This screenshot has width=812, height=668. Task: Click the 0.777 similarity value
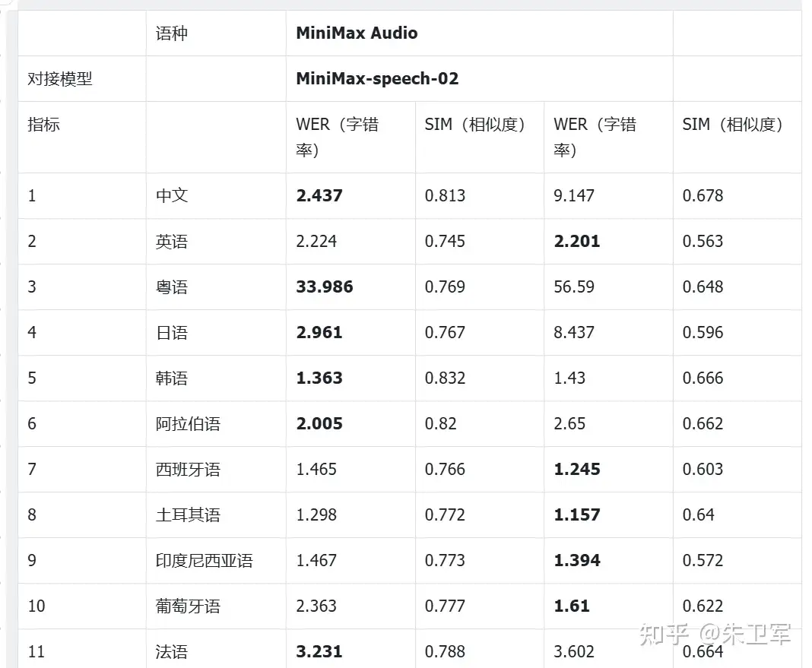(445, 606)
